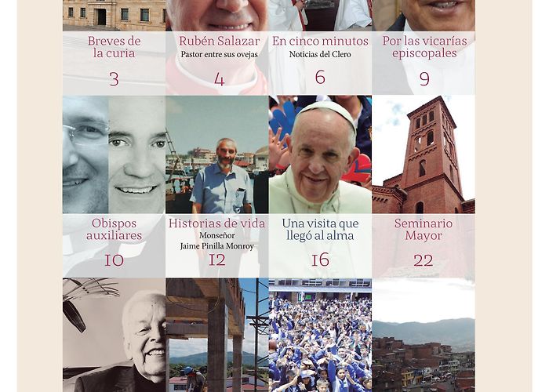This screenshot has width=549, height=392.
Task: Open the Breves de la curia section
Action: pyautogui.click(x=115, y=47)
